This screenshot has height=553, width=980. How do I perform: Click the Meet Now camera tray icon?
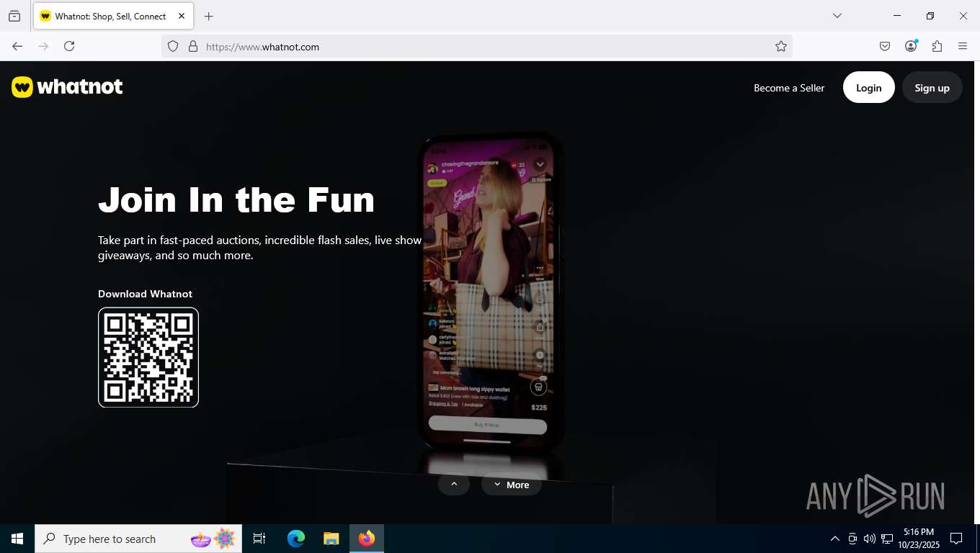852,539
